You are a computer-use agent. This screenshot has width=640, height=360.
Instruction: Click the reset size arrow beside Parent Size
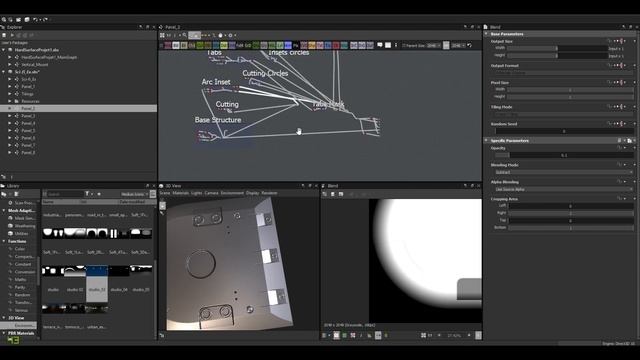pos(469,45)
